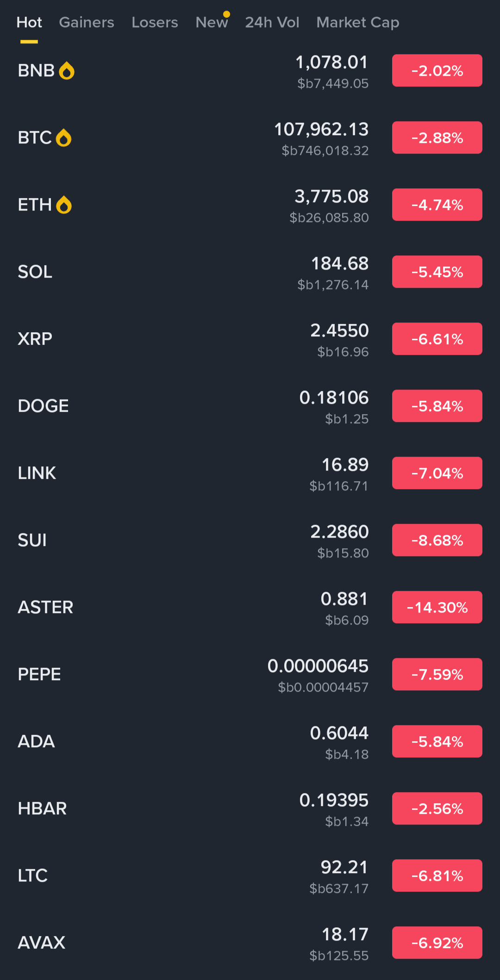The height and width of the screenshot is (980, 500).
Task: Open the 24h Vol tab
Action: point(272,22)
